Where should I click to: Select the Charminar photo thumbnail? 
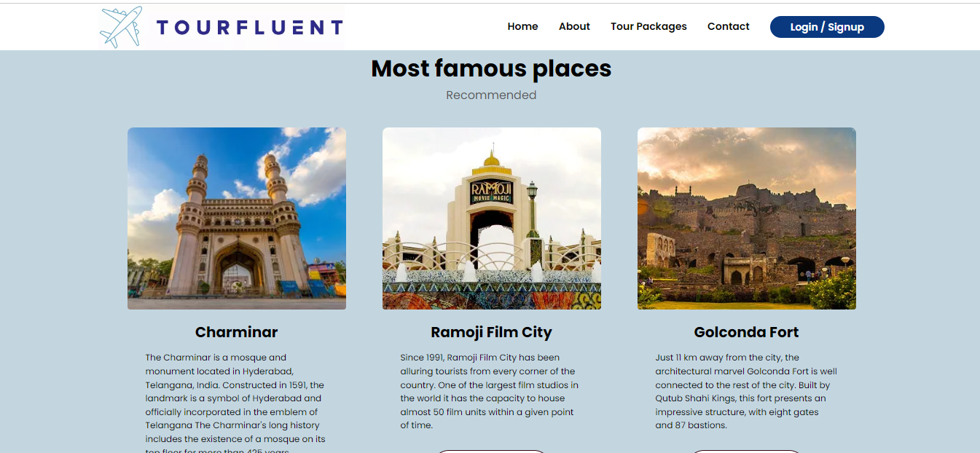[237, 218]
